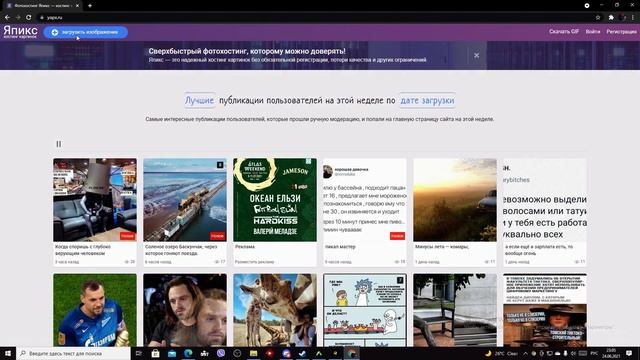The image size is (640, 360).
Task: Click the active Chrome icon in the taskbar
Action: (351, 353)
